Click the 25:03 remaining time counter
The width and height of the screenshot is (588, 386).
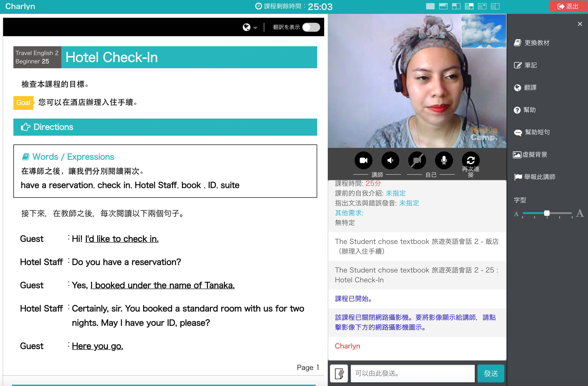click(x=320, y=6)
